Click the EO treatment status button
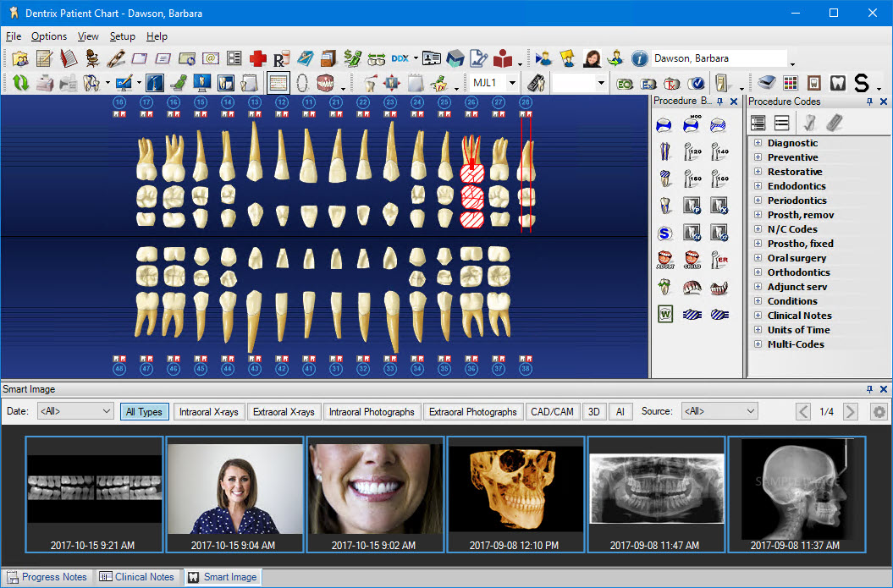The width and height of the screenshot is (893, 588). pyautogui.click(x=625, y=83)
